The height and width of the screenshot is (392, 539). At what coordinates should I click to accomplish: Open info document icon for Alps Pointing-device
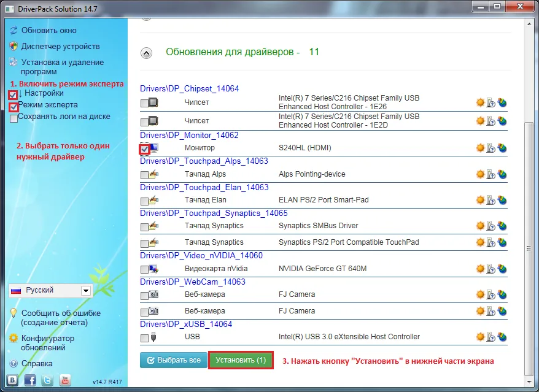point(491,174)
